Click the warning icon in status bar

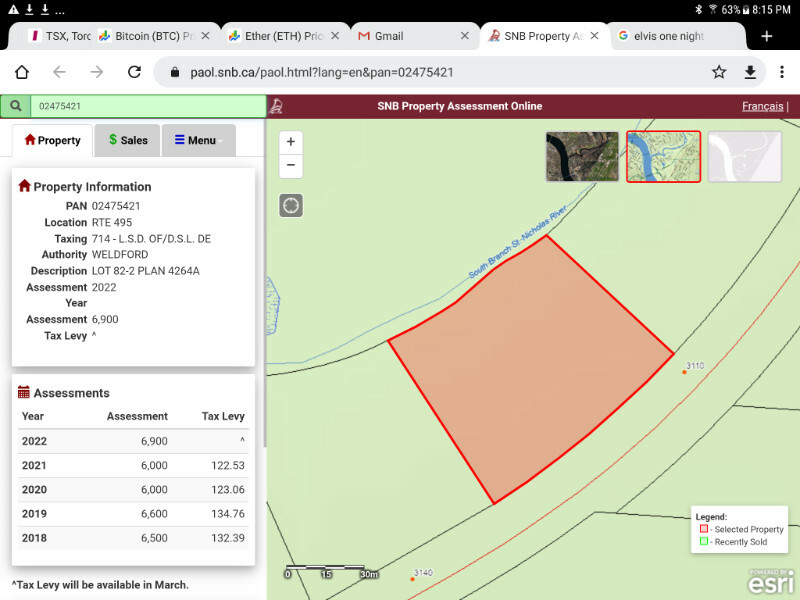pos(13,9)
